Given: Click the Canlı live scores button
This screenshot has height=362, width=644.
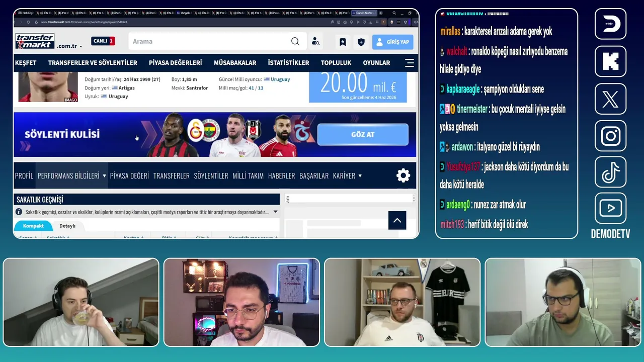Looking at the screenshot, I should (x=103, y=41).
